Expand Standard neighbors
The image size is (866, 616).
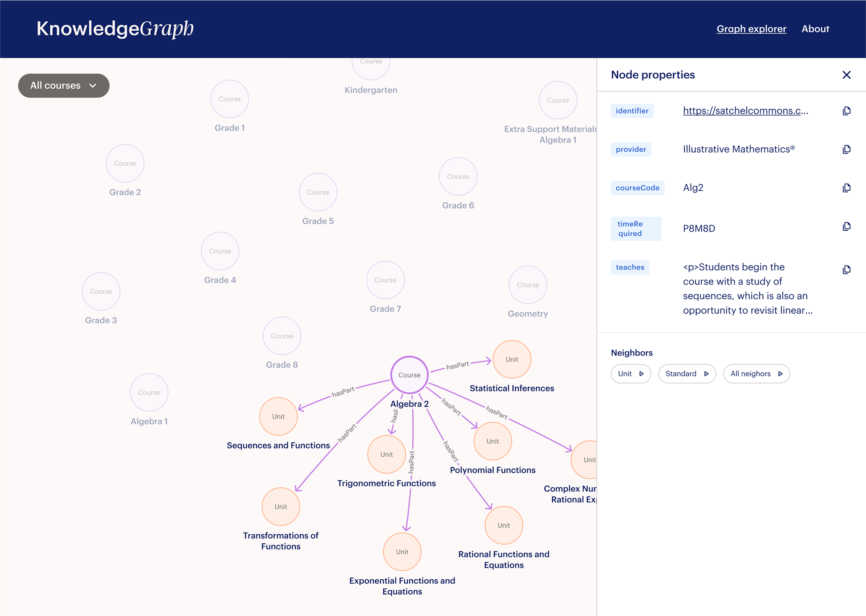(687, 373)
